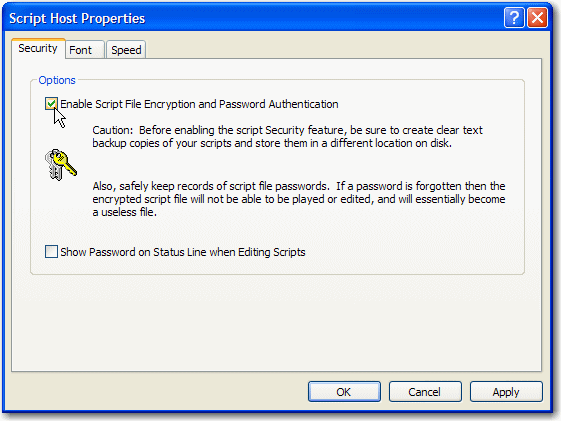The width and height of the screenshot is (561, 421).
Task: Close the Script Host Properties dialog
Action: click(x=537, y=18)
